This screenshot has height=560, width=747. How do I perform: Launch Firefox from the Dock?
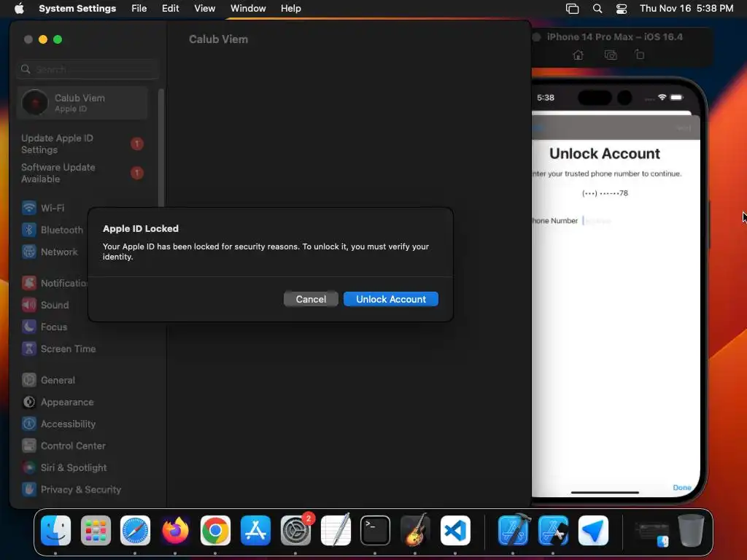click(175, 531)
